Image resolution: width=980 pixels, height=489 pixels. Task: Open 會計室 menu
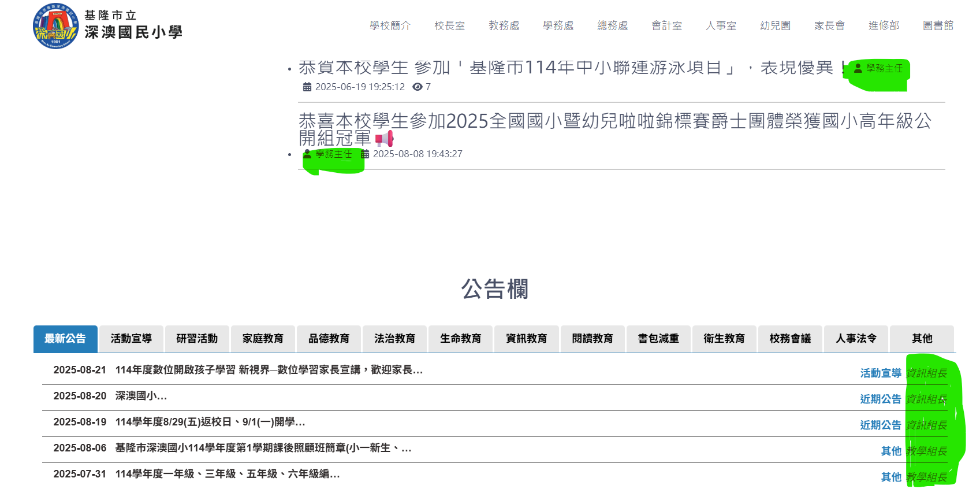point(667,25)
